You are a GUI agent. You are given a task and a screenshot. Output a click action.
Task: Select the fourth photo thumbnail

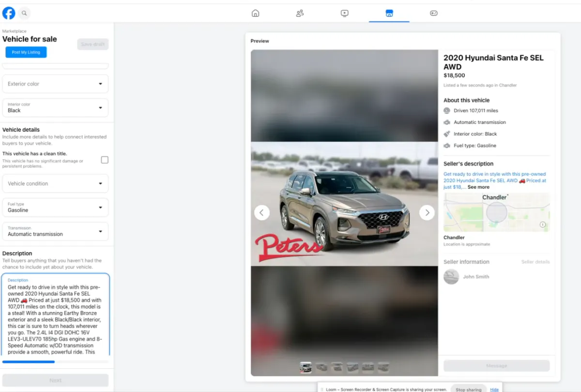point(352,367)
